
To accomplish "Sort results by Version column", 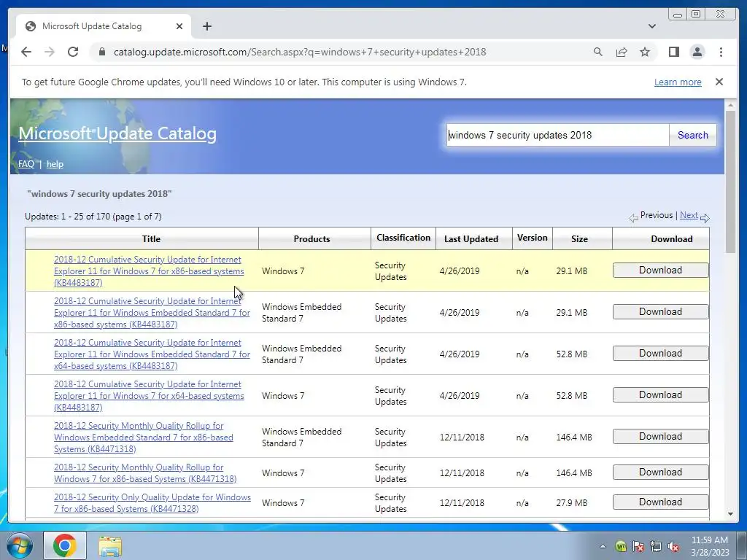I will 532,238.
